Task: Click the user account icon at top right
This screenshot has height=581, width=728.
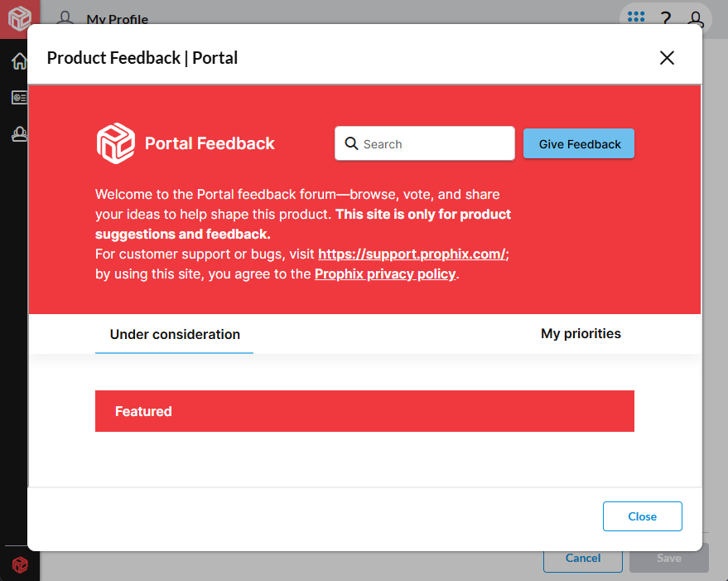Action: coord(697,18)
